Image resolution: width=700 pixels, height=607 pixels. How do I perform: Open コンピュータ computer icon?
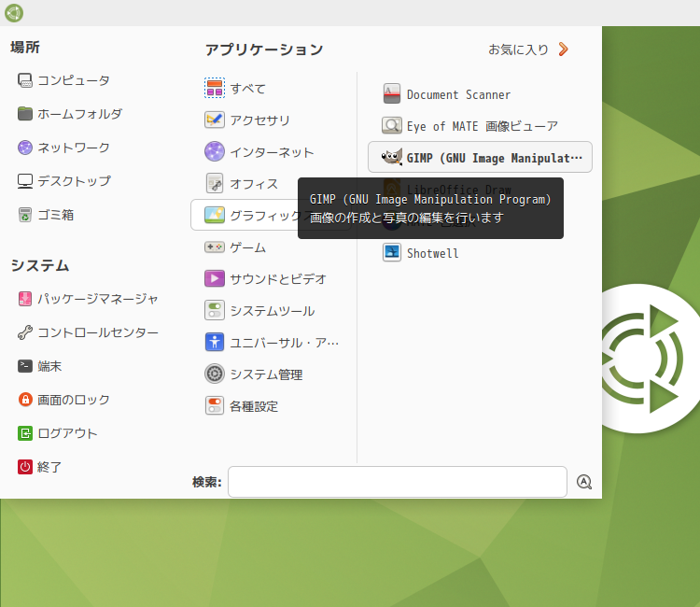click(x=25, y=80)
